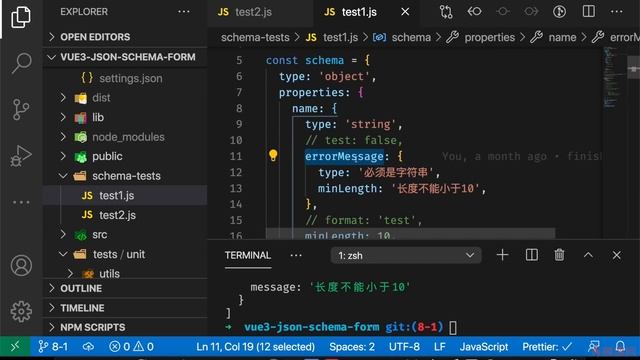Create a new terminal with plus icon
This screenshot has width=640, height=360.
tap(502, 255)
